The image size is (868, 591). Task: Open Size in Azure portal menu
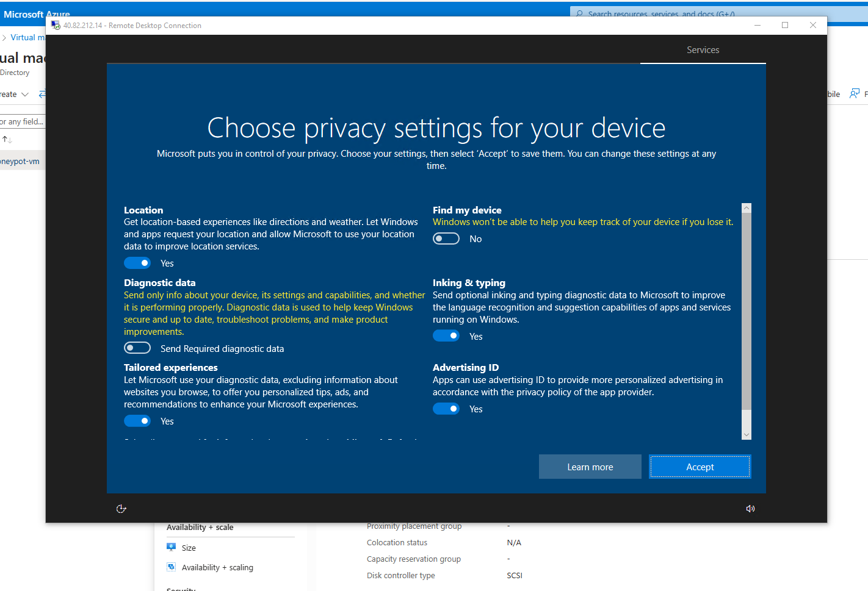click(189, 548)
